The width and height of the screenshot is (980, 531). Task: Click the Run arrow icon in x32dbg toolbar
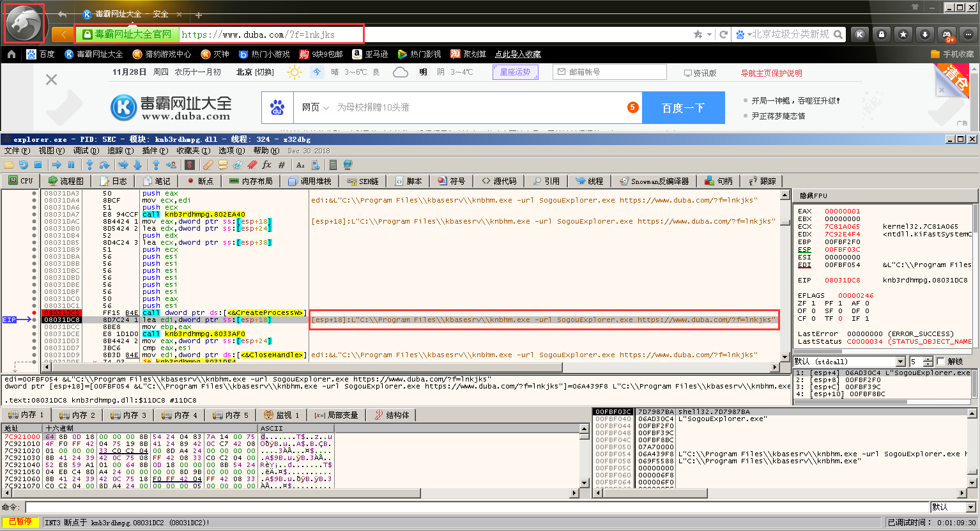(57, 165)
